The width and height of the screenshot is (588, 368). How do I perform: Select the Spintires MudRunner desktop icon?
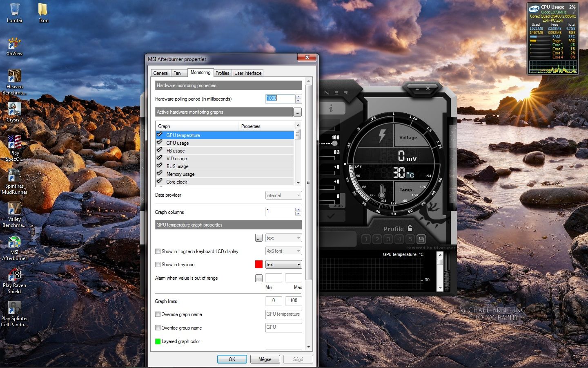[x=15, y=182]
